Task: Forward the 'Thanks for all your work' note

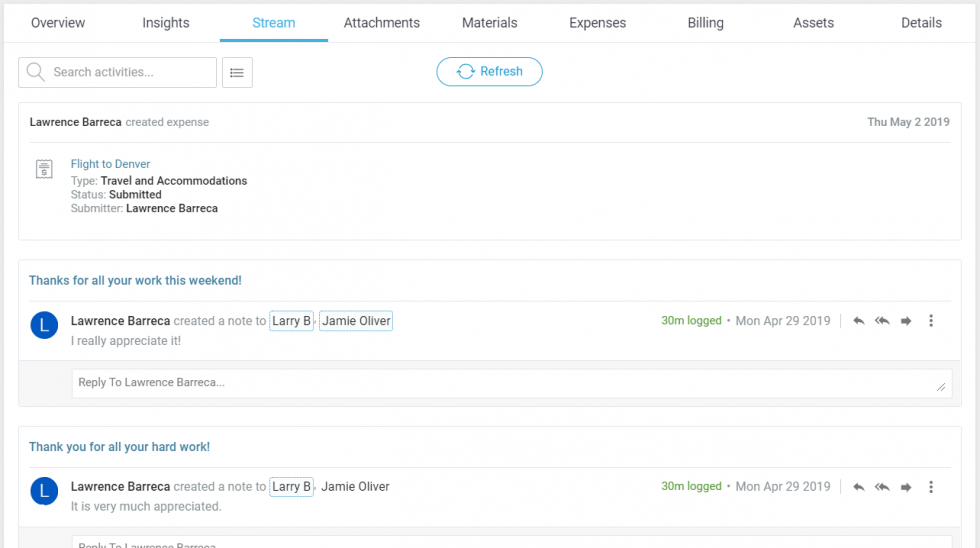Action: tap(906, 321)
